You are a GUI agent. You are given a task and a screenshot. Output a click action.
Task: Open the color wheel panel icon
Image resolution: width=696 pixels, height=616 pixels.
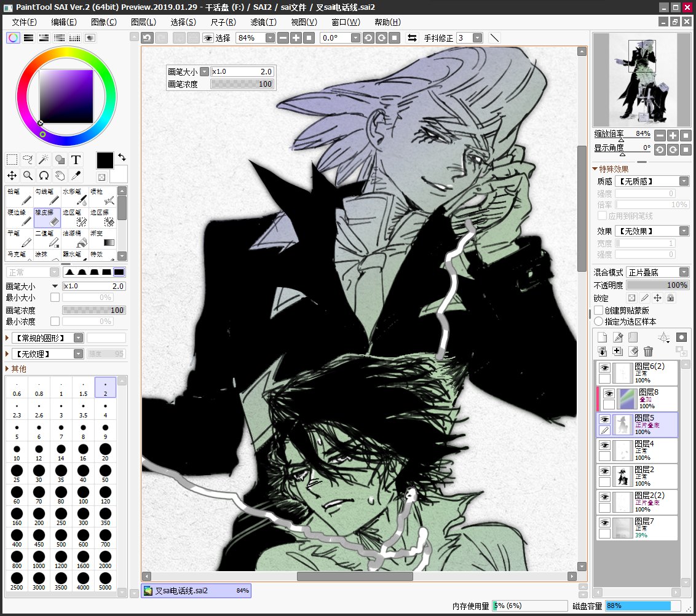[13, 38]
